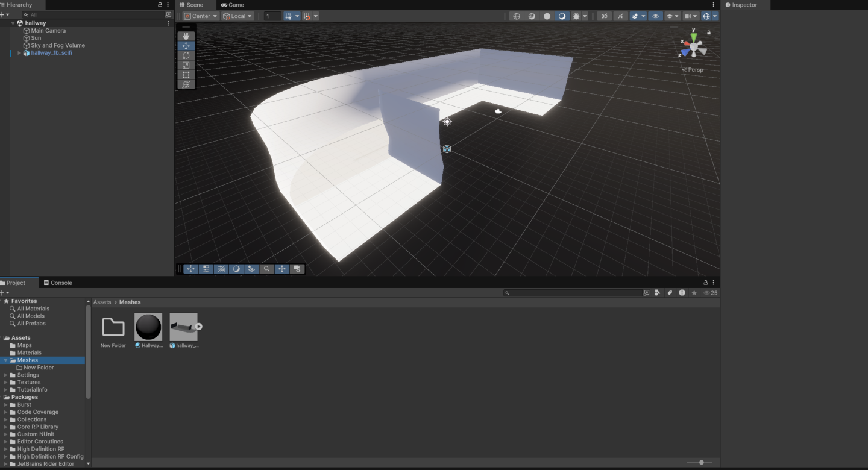Click the star save-search icon in Project panel
Image resolution: width=868 pixels, height=470 pixels.
(694, 293)
